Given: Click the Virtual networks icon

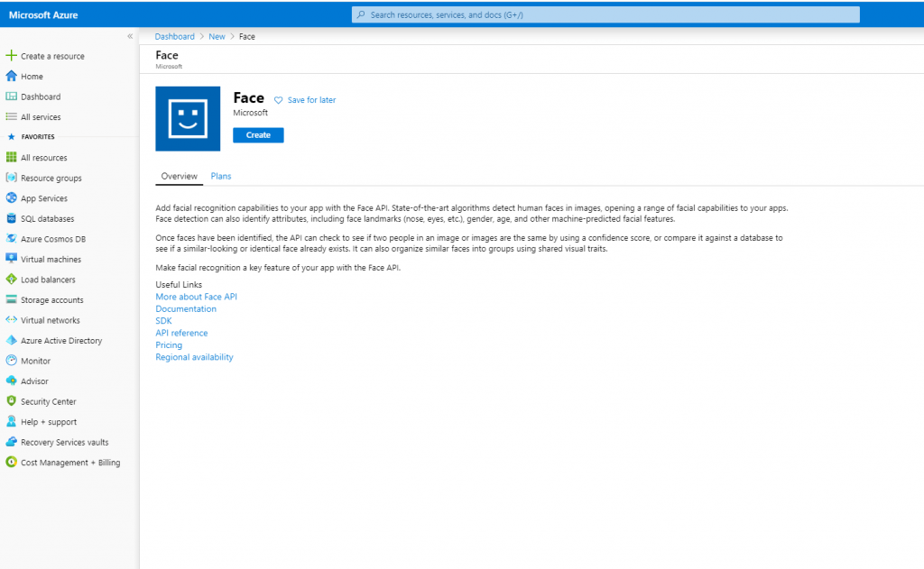Looking at the screenshot, I should click(11, 320).
